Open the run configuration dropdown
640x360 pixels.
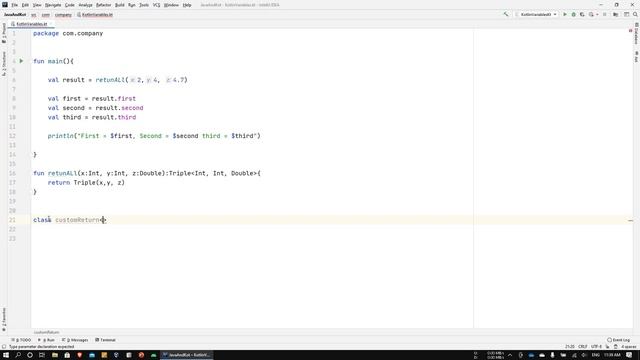click(536, 14)
